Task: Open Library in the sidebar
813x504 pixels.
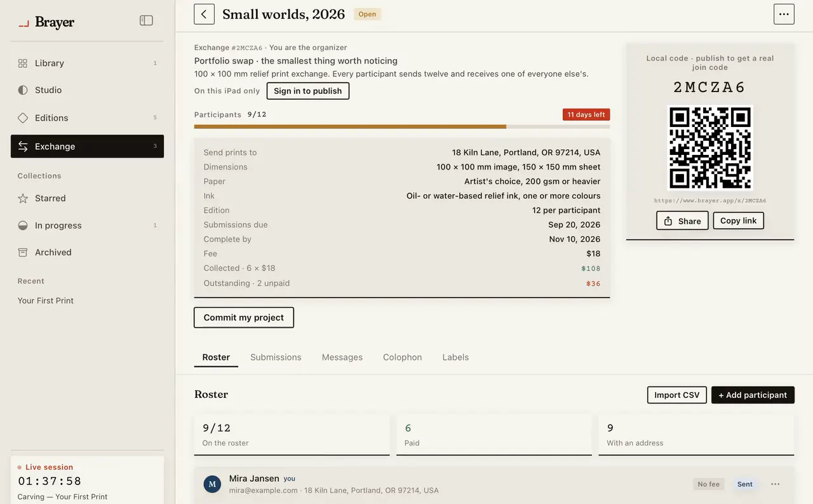Action: tap(87, 63)
